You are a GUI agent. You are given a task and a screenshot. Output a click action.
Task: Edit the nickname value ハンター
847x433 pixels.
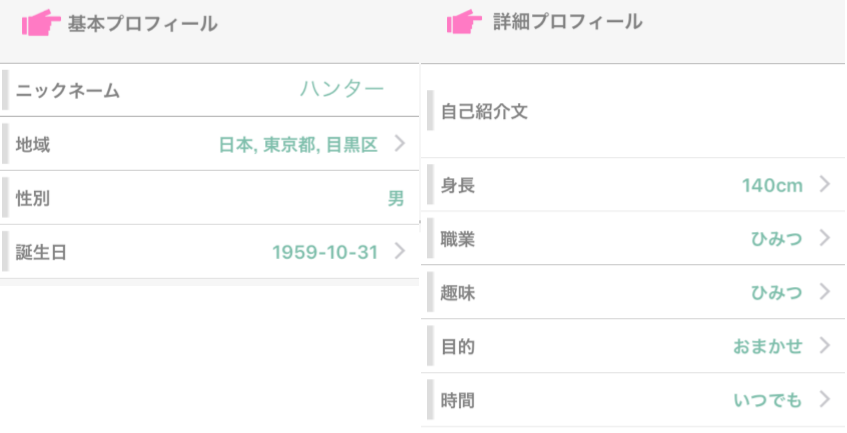pos(342,90)
